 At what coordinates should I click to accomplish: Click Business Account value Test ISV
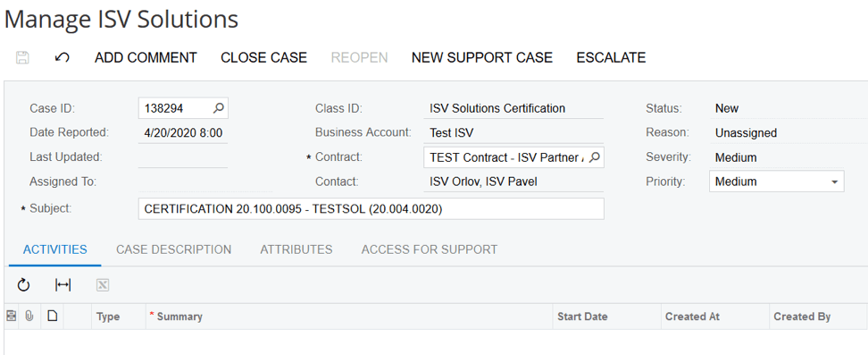(451, 133)
